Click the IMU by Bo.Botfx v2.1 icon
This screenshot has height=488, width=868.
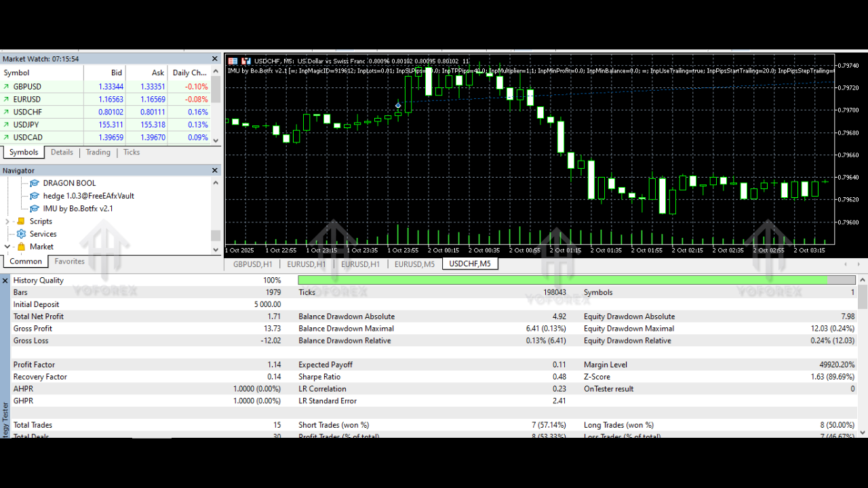35,209
